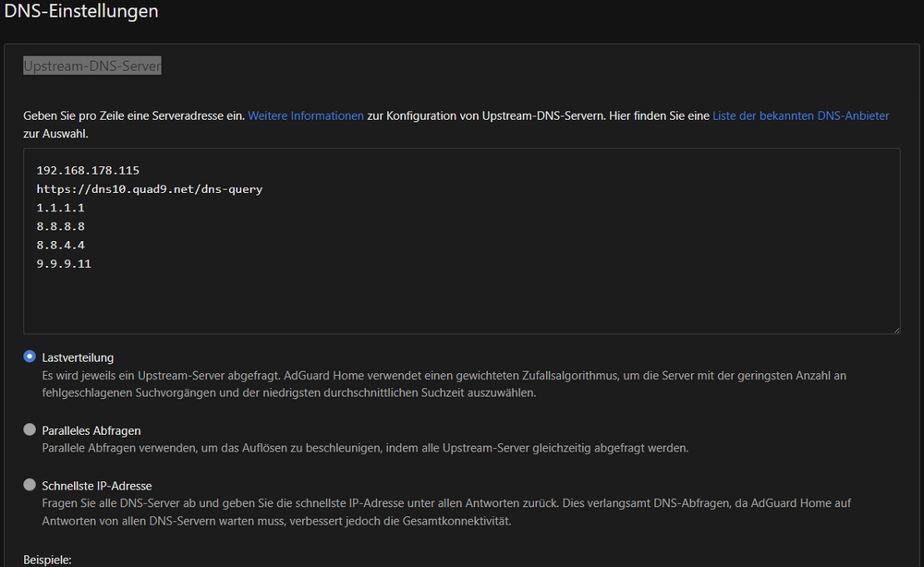
Task: Grab the textarea resize handle corner
Action: [896, 331]
